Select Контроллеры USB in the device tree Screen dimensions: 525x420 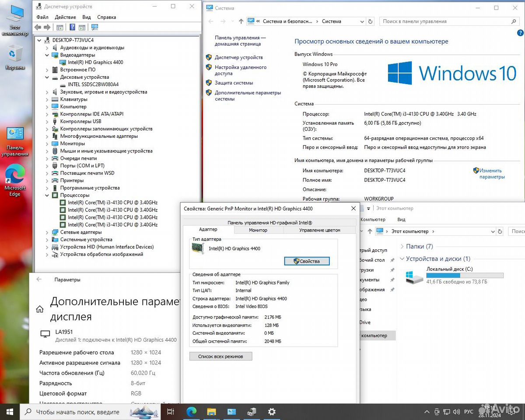click(80, 121)
